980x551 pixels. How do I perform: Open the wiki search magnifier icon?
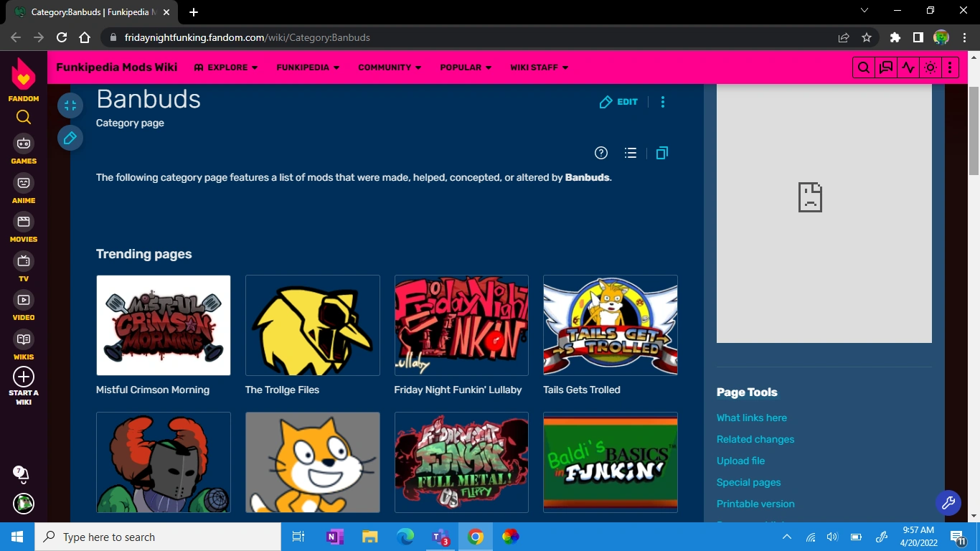[x=863, y=67]
